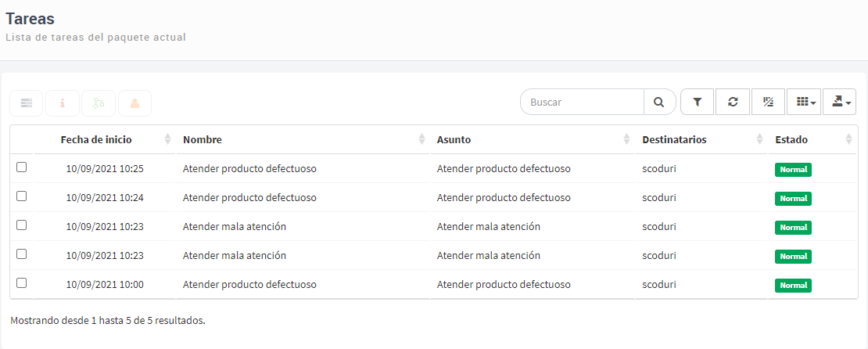Select checkbox of 10:24 task row
868x349 pixels.
(x=22, y=196)
